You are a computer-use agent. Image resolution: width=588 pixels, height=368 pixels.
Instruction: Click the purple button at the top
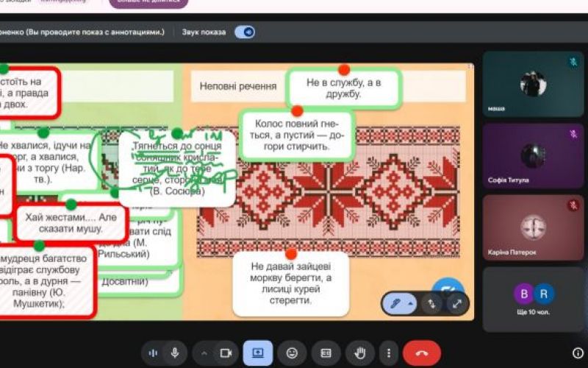148,4
